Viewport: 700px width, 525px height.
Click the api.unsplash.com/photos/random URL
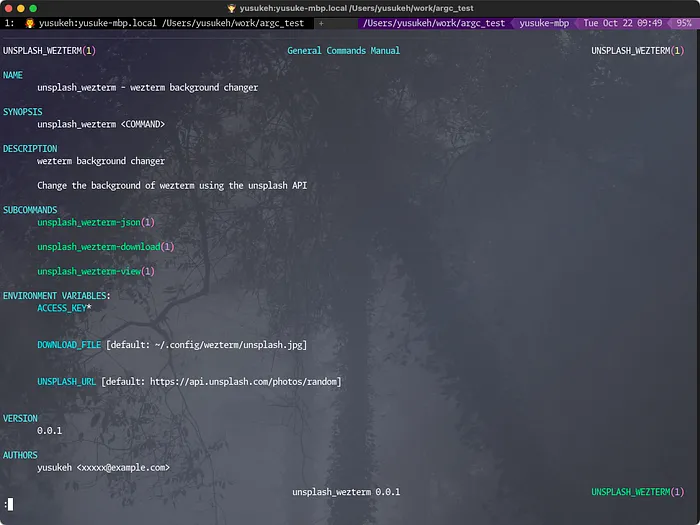point(243,382)
